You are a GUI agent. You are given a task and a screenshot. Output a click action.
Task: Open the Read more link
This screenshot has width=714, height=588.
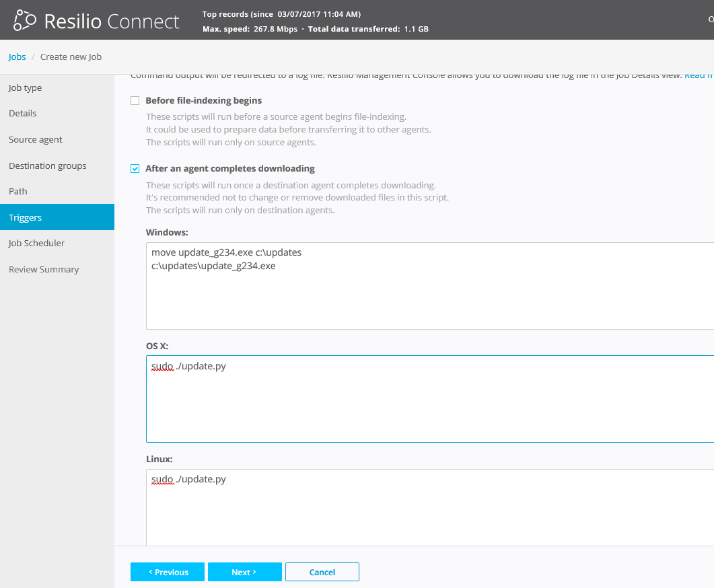(699, 75)
